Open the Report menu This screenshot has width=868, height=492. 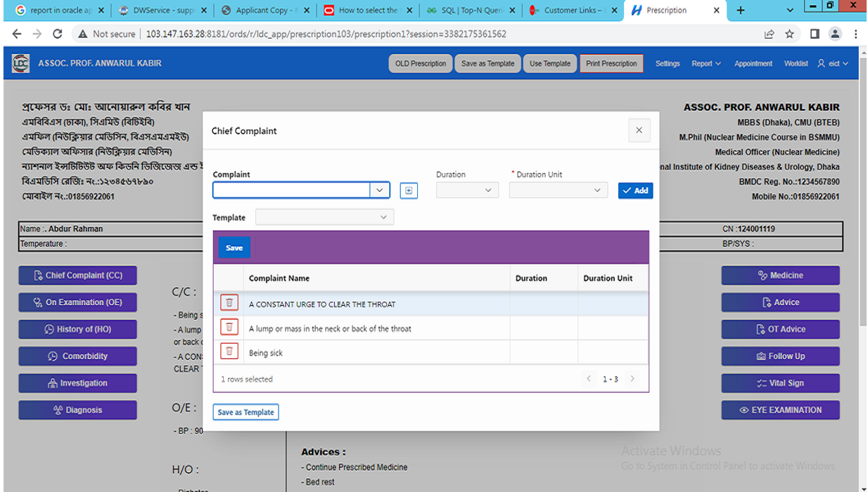coord(706,64)
